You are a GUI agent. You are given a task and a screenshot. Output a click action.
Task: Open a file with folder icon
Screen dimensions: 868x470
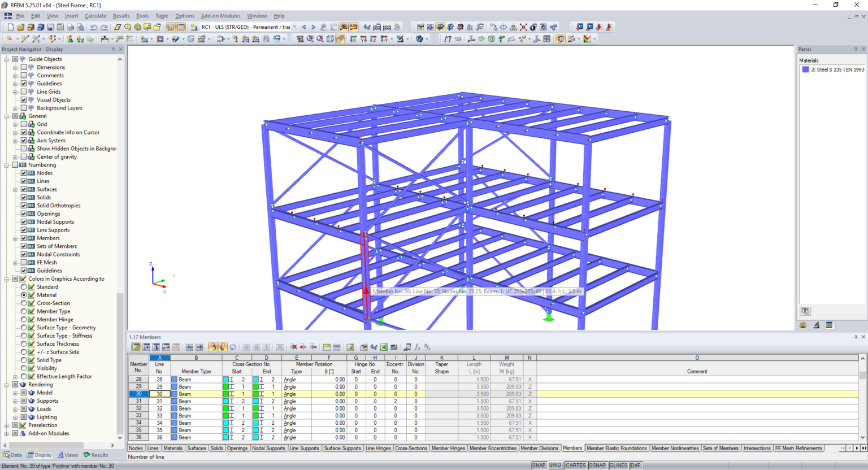(x=21, y=27)
